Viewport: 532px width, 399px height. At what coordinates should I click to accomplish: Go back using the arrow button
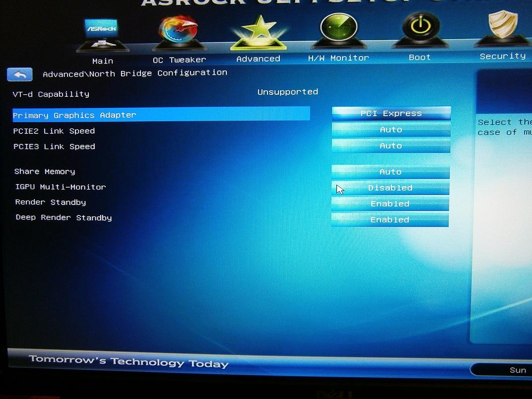point(20,74)
